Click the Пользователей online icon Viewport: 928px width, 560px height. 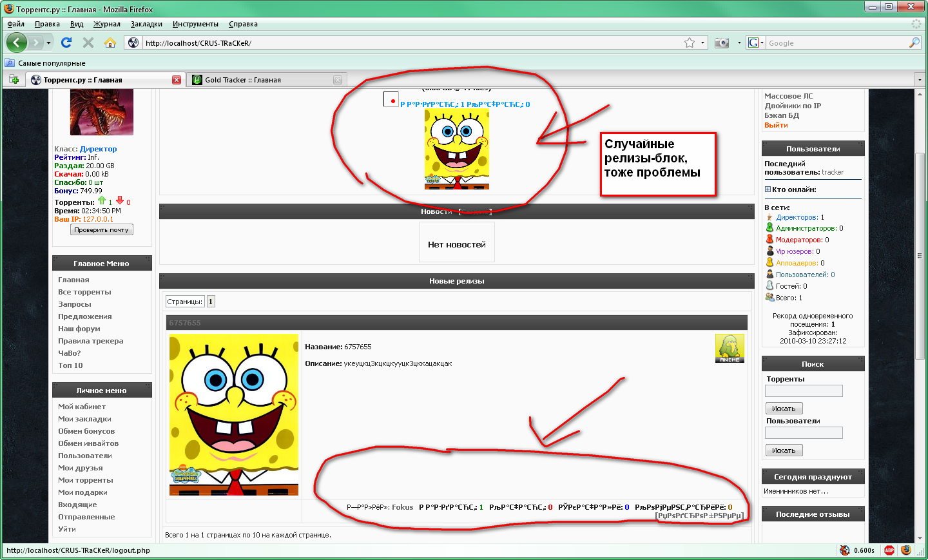(769, 274)
